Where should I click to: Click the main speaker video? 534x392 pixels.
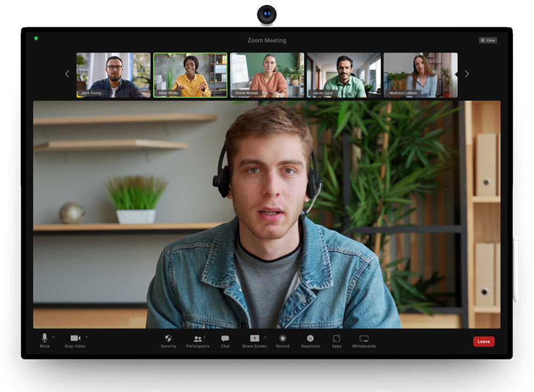pos(266,215)
